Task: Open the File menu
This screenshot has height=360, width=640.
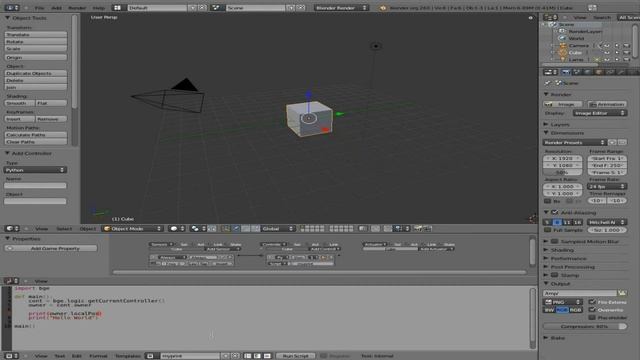Action: pos(39,8)
